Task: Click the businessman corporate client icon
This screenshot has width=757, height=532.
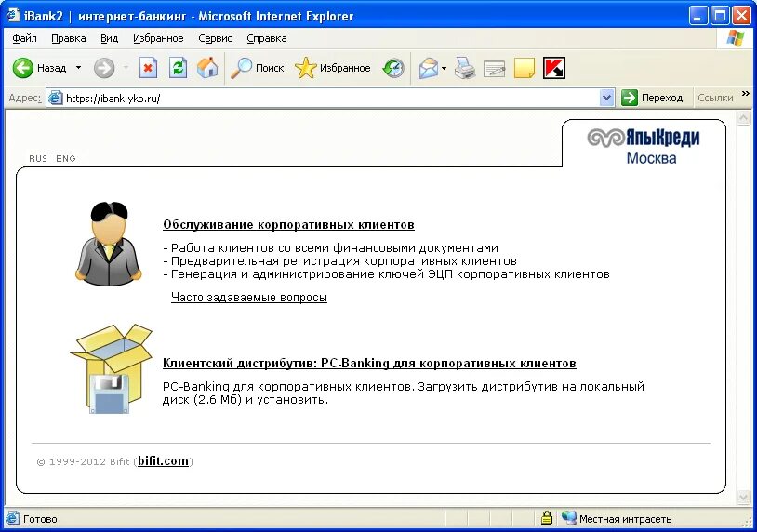Action: pos(109,245)
